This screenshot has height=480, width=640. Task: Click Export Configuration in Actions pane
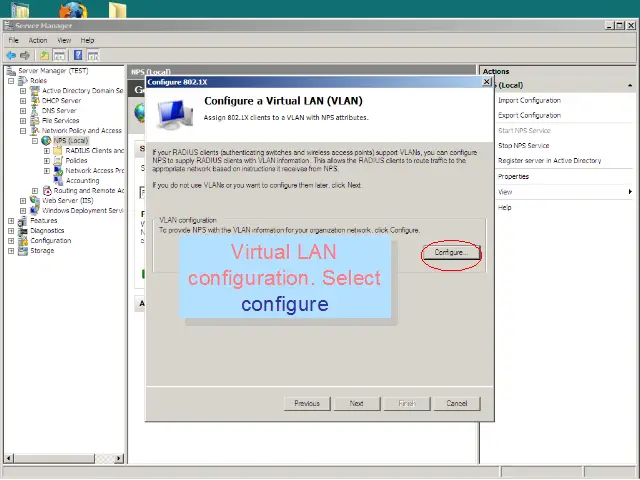point(529,116)
